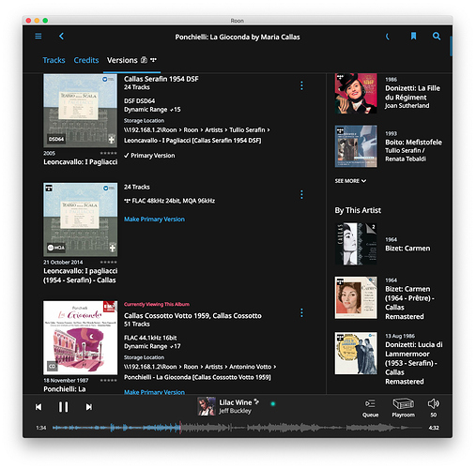Skip to the next track
Viewport: 476px width, 469px height.
(x=89, y=407)
